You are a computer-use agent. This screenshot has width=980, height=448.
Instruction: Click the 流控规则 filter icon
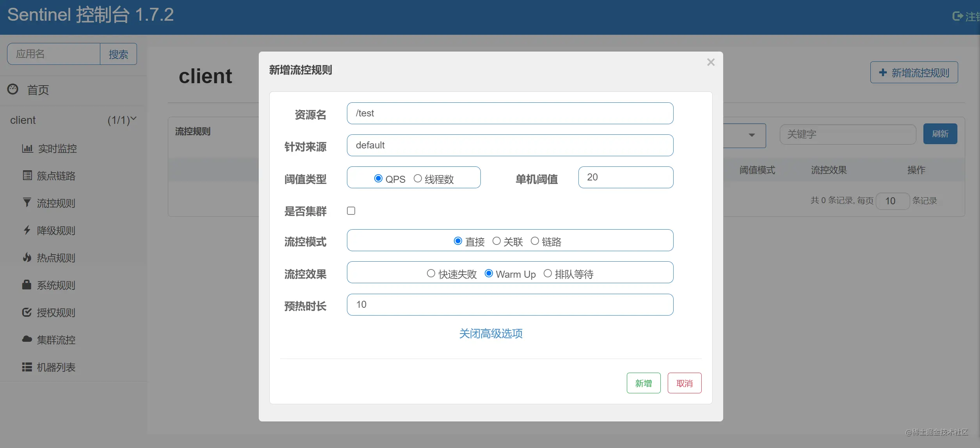coord(27,203)
